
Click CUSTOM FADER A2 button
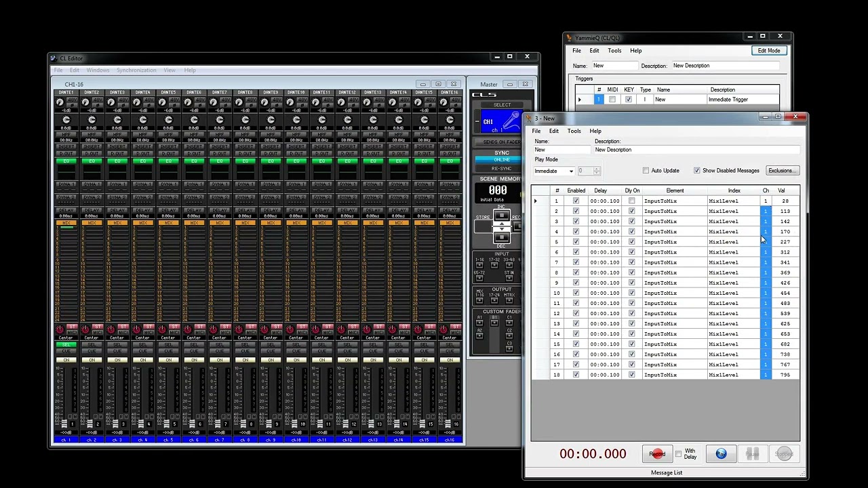coord(479,335)
